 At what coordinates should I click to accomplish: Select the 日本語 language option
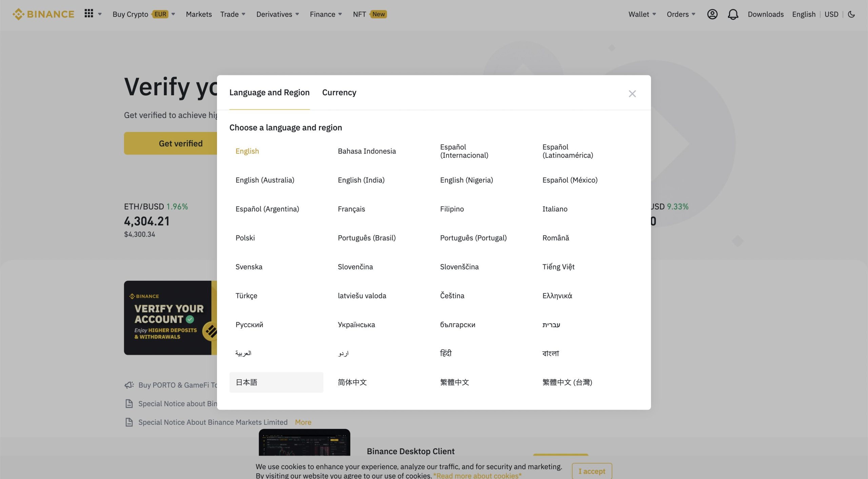(246, 382)
